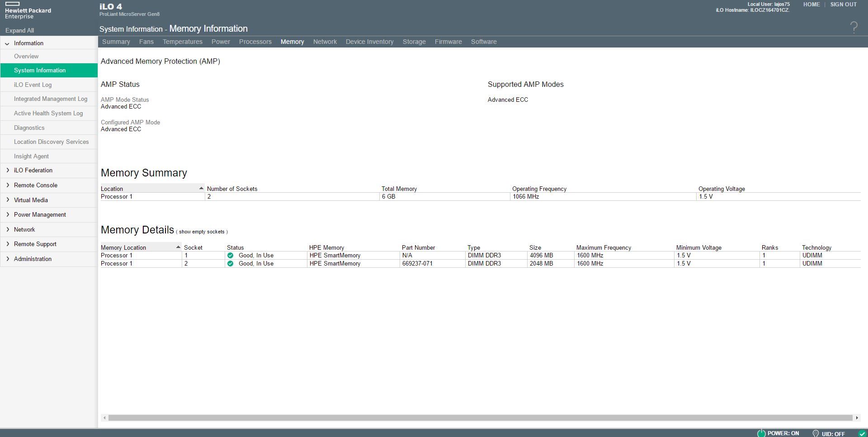The image size is (868, 437).
Task: Open the Power tab
Action: tap(221, 42)
